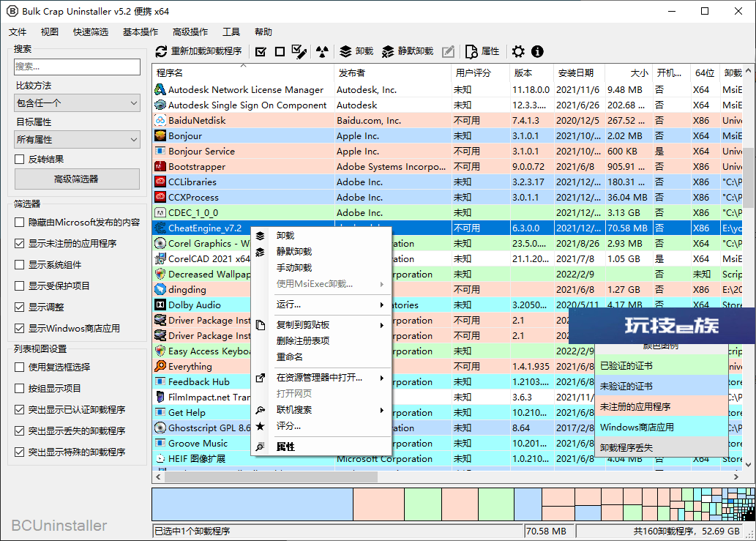Screen dimensions: 756x541
Task: Click the external-link icon beside 在资源管理器中打开
Action: pos(261,378)
